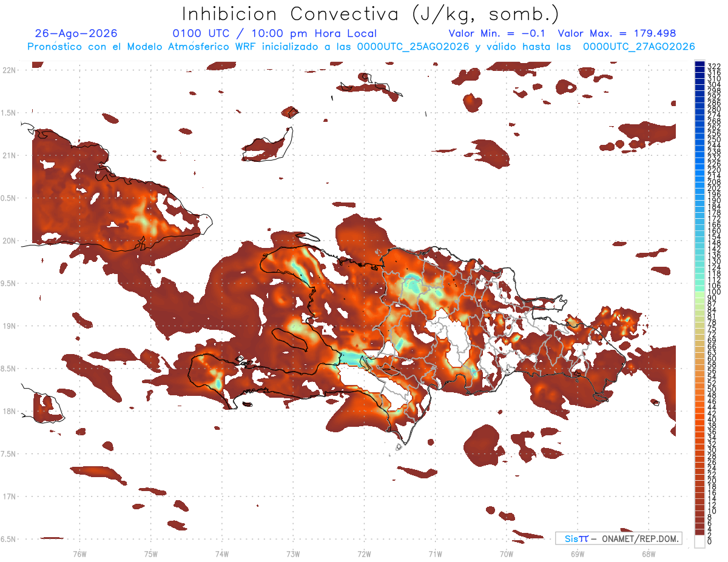Image resolution: width=728 pixels, height=562 pixels.
Task: Click the '71W' longitude axis label
Action: pyautogui.click(x=435, y=554)
